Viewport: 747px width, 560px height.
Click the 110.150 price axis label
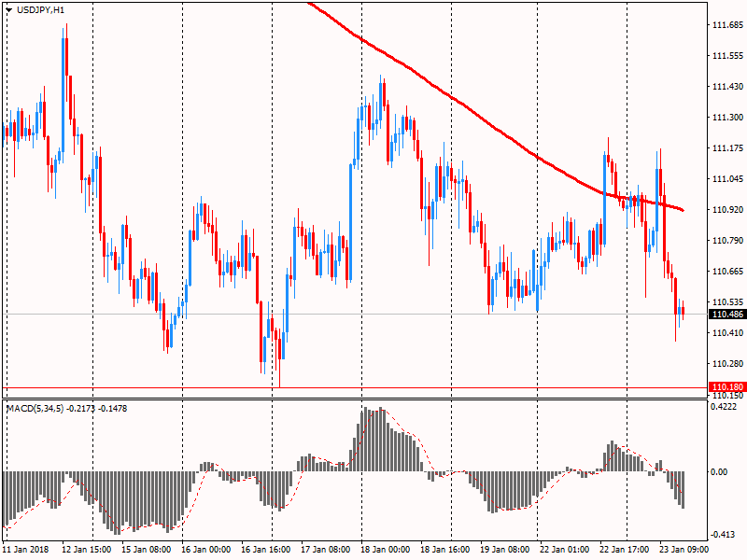727,395
